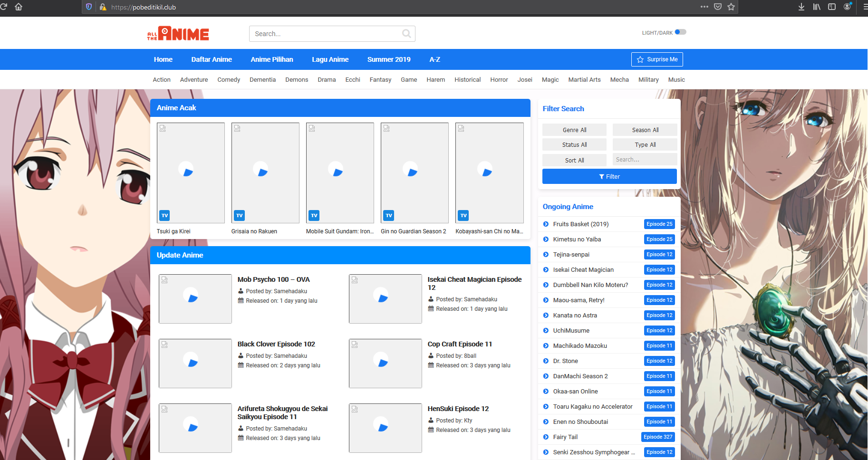Open Lagu Anime menu item

pyautogui.click(x=330, y=59)
